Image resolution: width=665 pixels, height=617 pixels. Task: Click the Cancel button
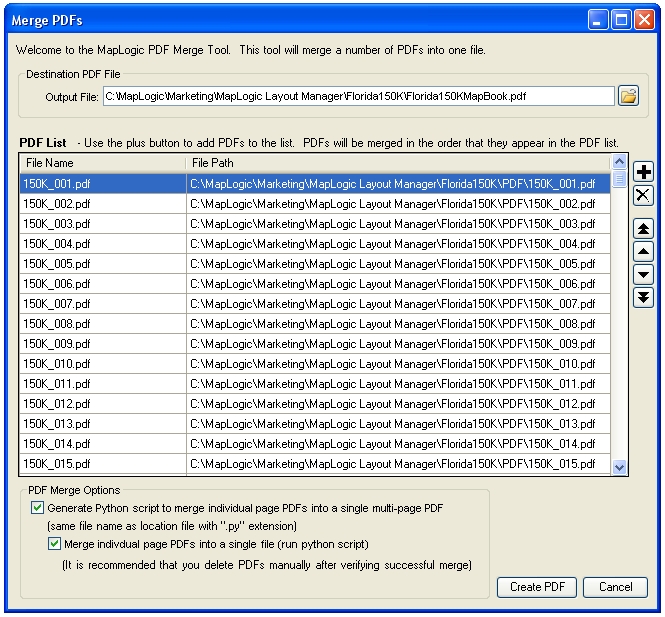[615, 587]
